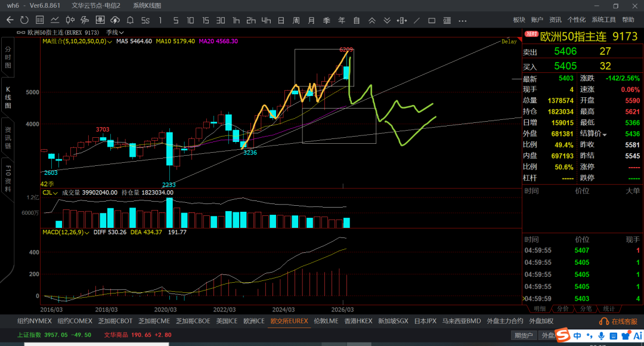
Task: Select the 月 monthly period
Action: click(x=311, y=20)
